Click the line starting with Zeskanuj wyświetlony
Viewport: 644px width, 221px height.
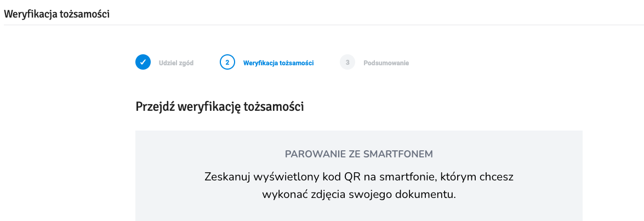pos(359,177)
